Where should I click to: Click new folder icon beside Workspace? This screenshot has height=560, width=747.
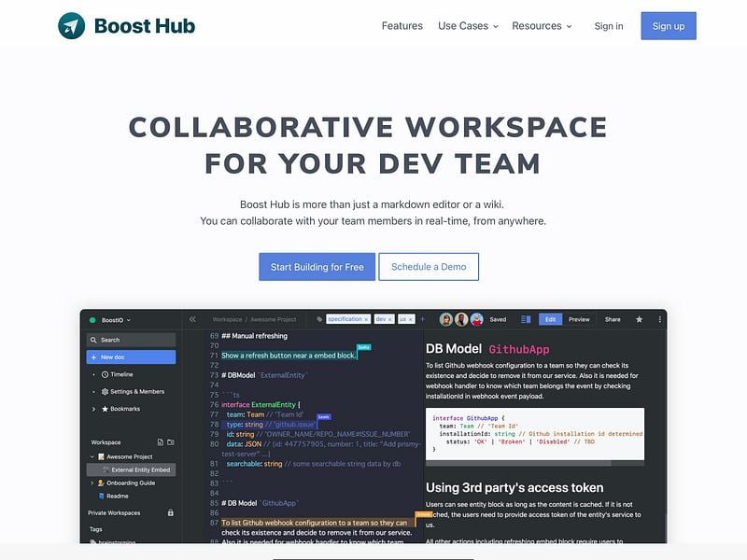click(171, 442)
